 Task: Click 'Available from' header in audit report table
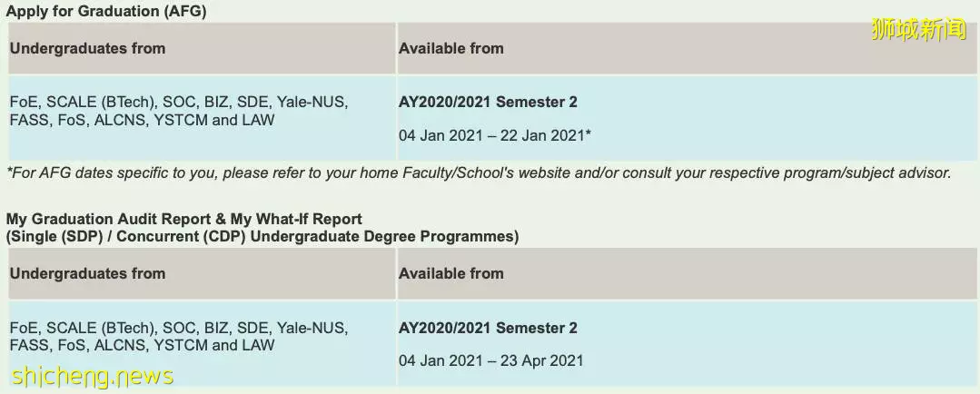click(451, 273)
